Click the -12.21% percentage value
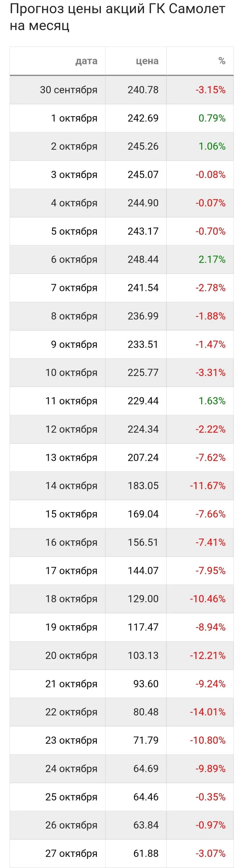 click(208, 655)
